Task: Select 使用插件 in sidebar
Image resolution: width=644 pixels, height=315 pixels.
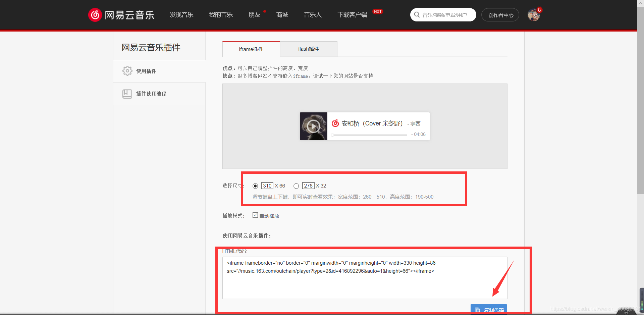Action: tap(159, 71)
